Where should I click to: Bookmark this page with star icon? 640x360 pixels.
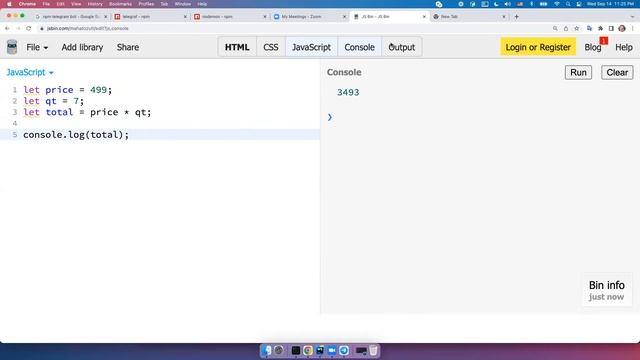pyautogui.click(x=576, y=29)
